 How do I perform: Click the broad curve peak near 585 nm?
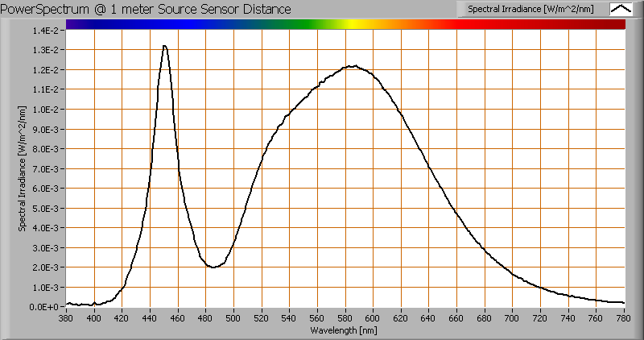pos(353,66)
